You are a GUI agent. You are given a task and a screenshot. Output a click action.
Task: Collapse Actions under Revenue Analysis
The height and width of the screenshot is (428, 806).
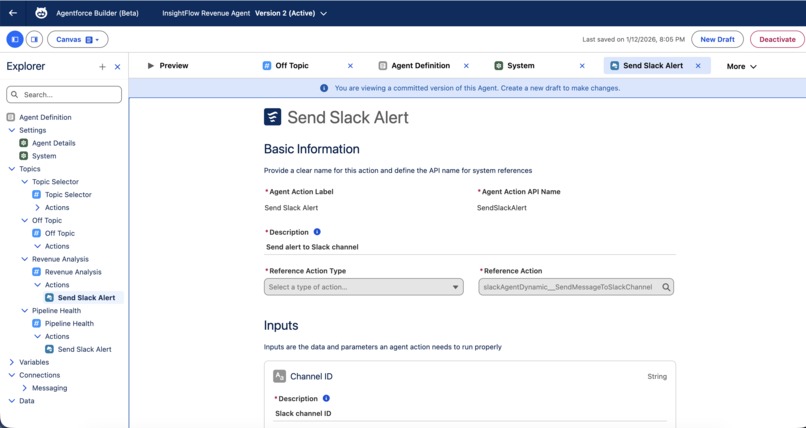tap(38, 285)
